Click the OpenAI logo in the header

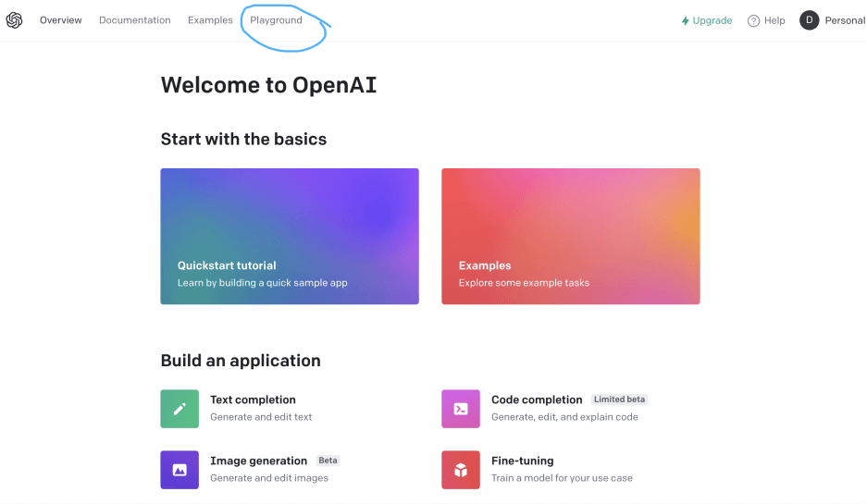pyautogui.click(x=14, y=20)
